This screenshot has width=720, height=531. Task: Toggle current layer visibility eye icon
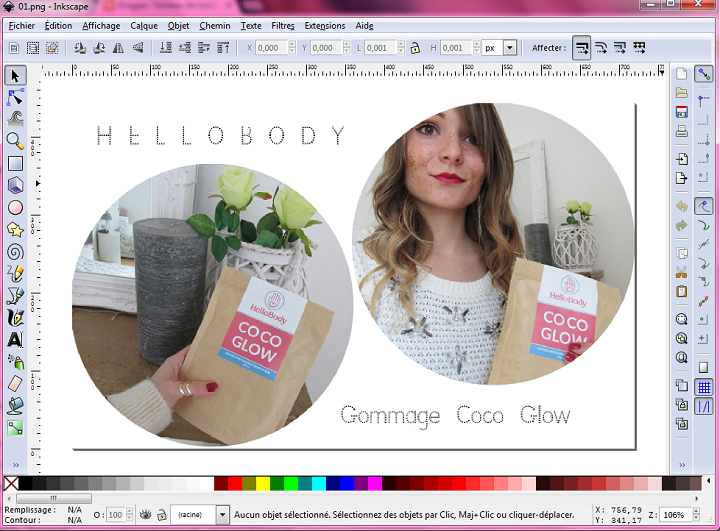(x=145, y=514)
